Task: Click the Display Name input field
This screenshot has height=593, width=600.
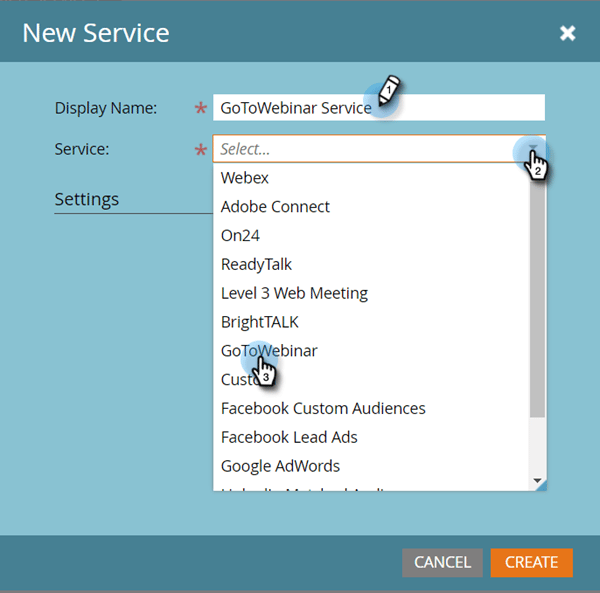Action: (x=379, y=108)
